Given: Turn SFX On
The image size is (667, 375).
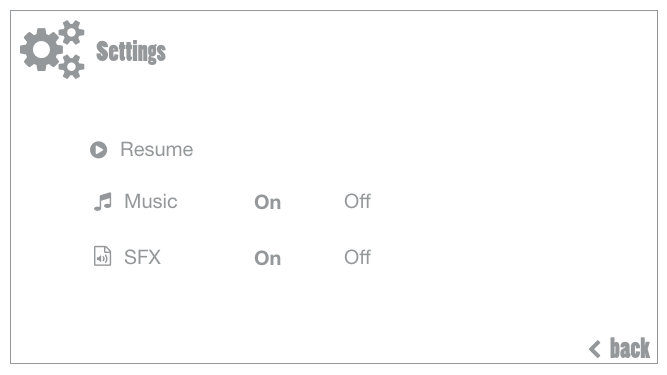Looking at the screenshot, I should [268, 258].
